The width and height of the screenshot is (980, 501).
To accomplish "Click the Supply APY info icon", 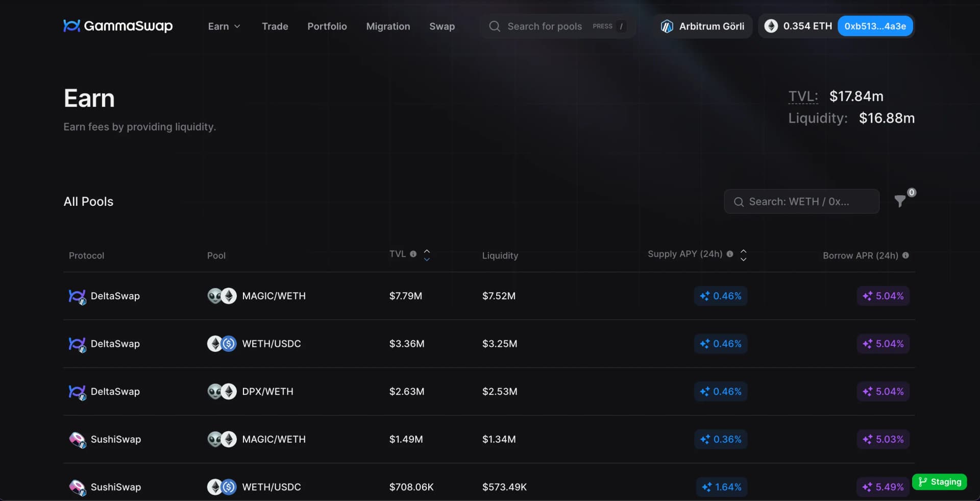I will point(730,254).
